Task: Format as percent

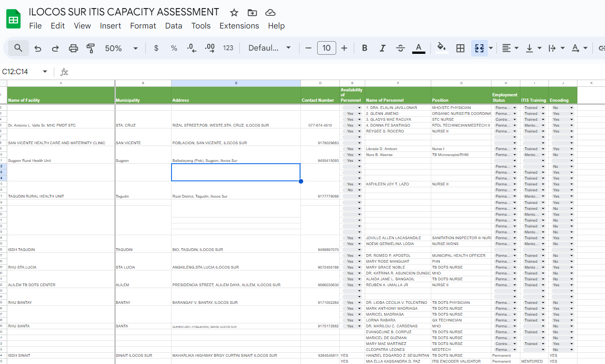Action: pyautogui.click(x=174, y=48)
